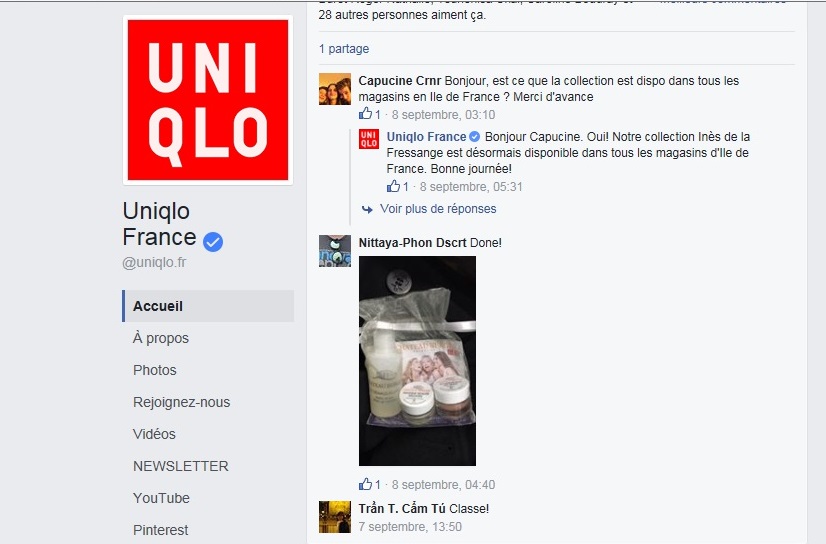Click Capucine Crnr's avatar photo
Screen dimensions: 826x544
[x=335, y=89]
